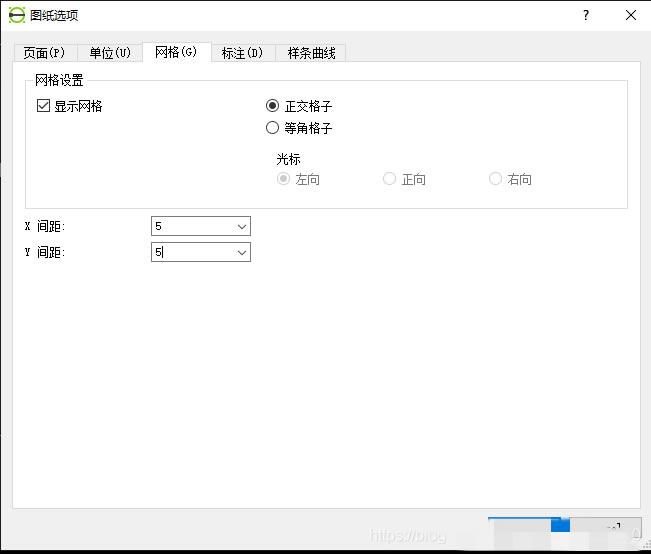Choose the 右向 cursor radio button
This screenshot has width=651, height=554.
tap(495, 179)
